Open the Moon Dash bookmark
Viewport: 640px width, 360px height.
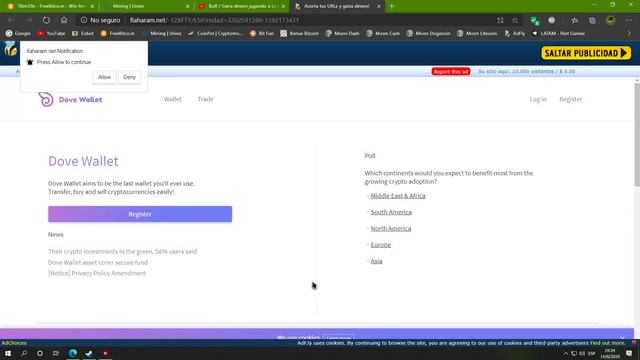coord(342,33)
